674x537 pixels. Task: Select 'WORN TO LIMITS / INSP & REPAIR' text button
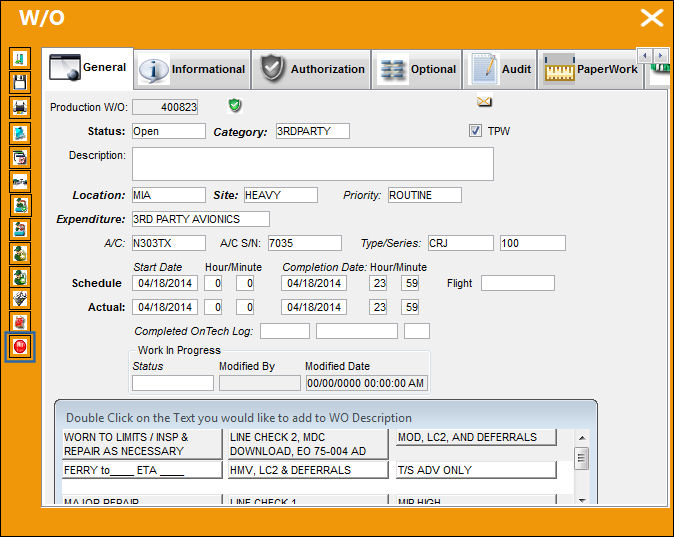tap(142, 444)
